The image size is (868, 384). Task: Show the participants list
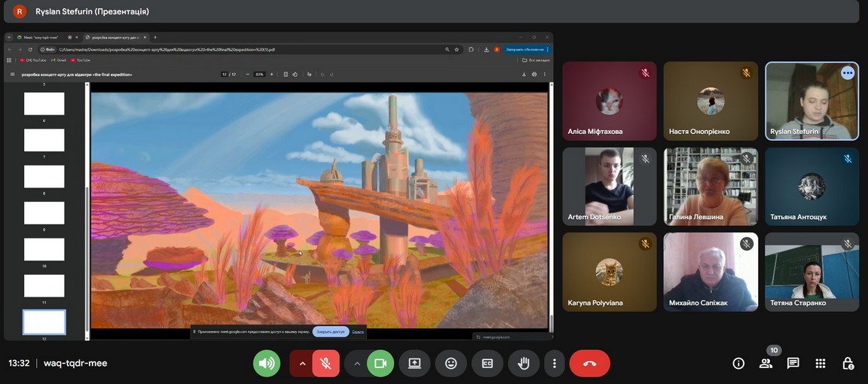[x=766, y=364]
